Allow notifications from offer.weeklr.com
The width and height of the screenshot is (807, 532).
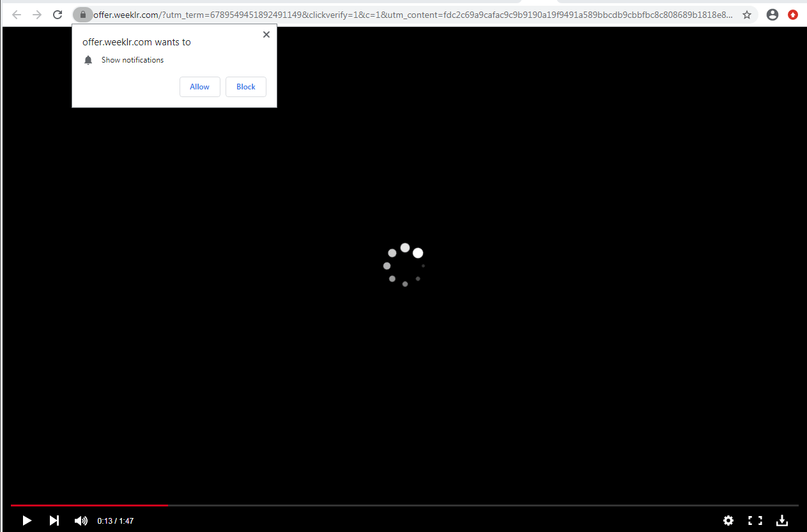point(200,87)
